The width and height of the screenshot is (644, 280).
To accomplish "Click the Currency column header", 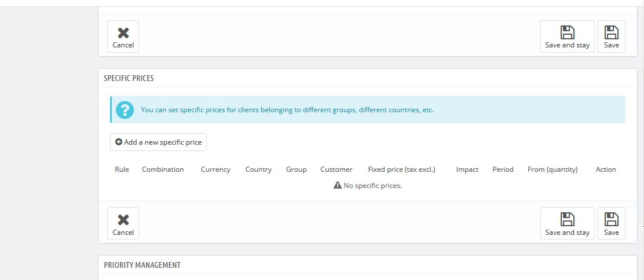I will tap(215, 170).
